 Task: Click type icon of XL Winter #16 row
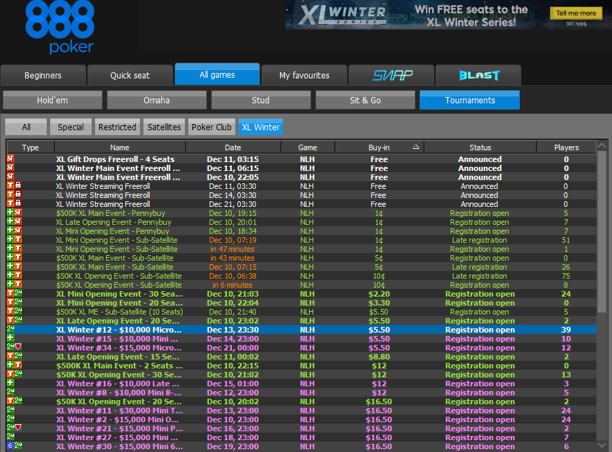(x=11, y=383)
